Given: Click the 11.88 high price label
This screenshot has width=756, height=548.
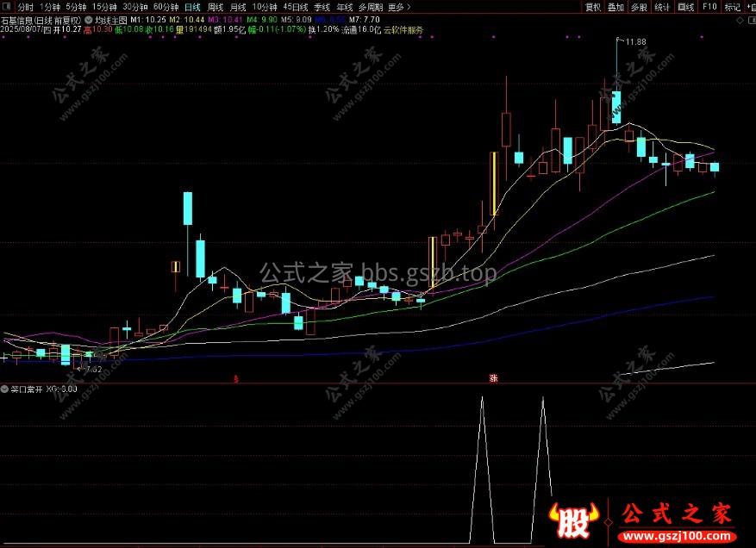Looking at the screenshot, I should [635, 41].
